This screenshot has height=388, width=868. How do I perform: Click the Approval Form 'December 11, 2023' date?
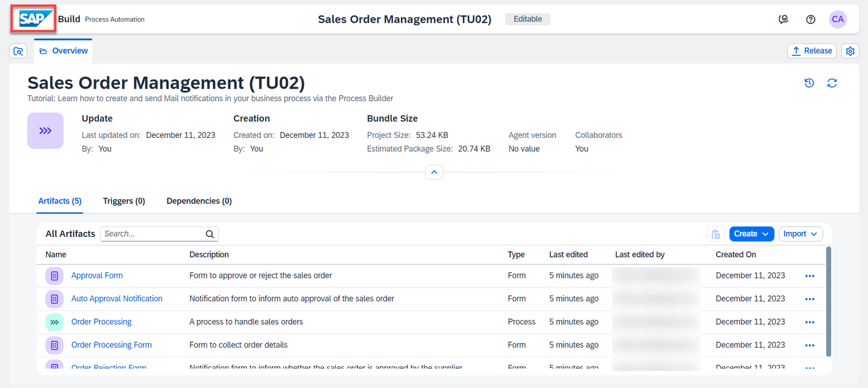[750, 275]
